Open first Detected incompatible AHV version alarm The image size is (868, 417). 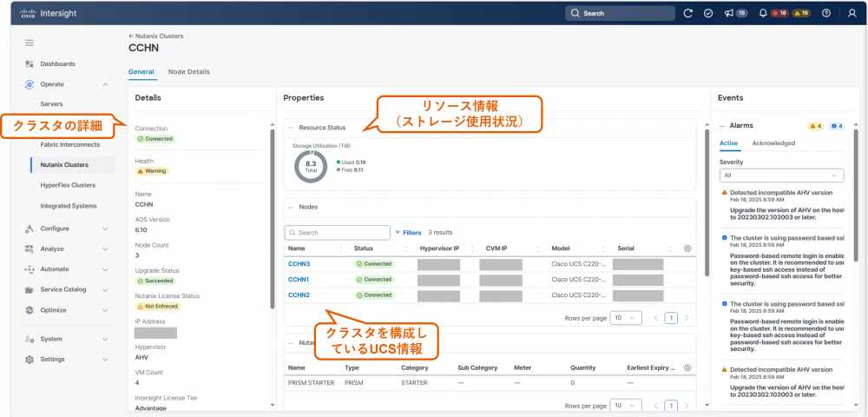pyautogui.click(x=781, y=193)
